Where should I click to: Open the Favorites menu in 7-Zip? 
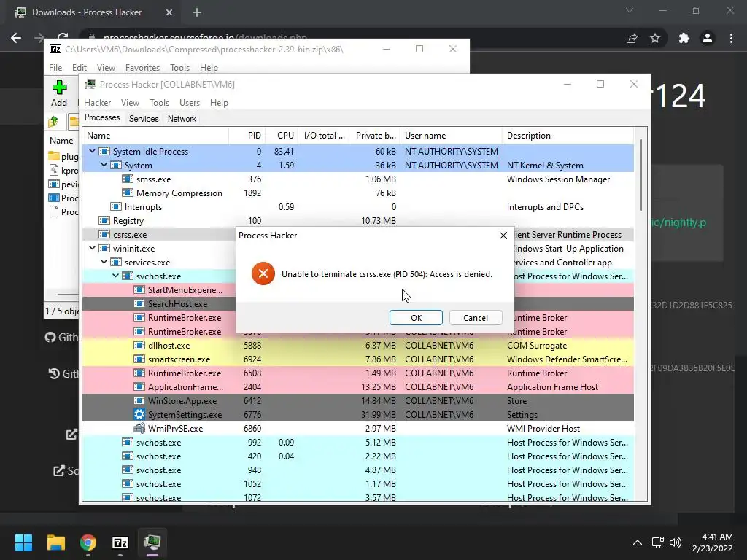pyautogui.click(x=142, y=68)
